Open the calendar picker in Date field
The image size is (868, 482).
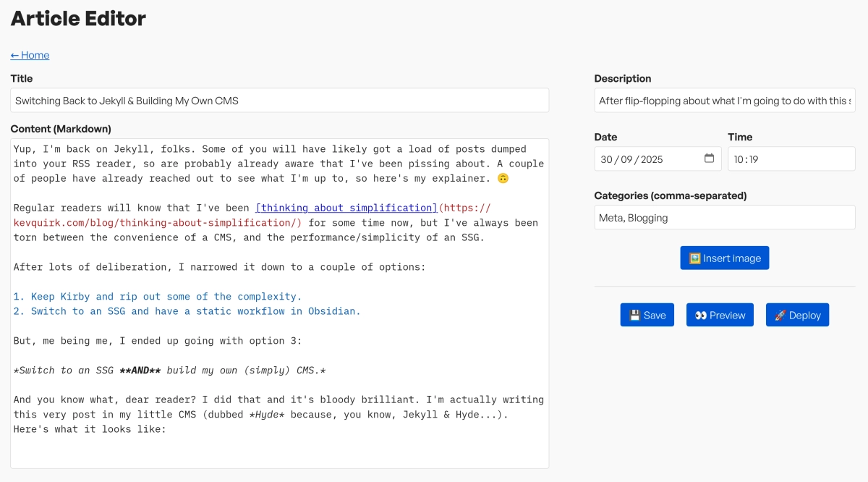pos(709,159)
